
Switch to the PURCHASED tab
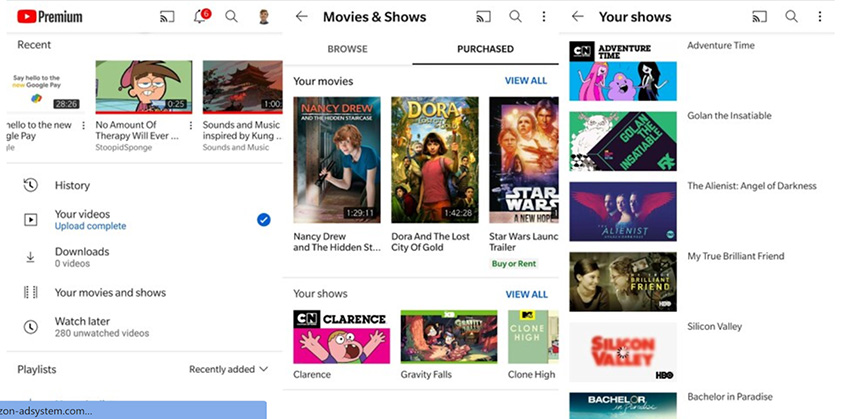pyautogui.click(x=485, y=49)
